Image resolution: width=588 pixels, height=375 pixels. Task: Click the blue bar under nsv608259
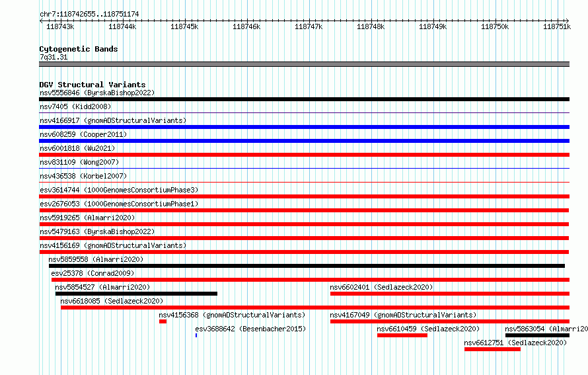[x=304, y=141]
